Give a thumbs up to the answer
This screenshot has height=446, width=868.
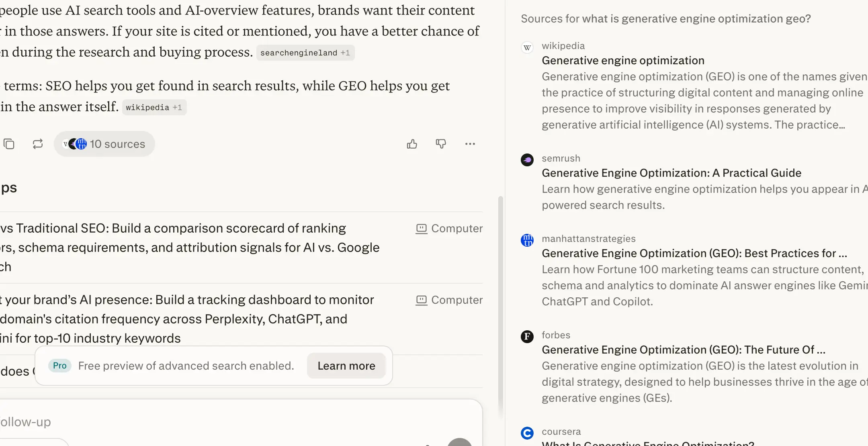coord(412,144)
